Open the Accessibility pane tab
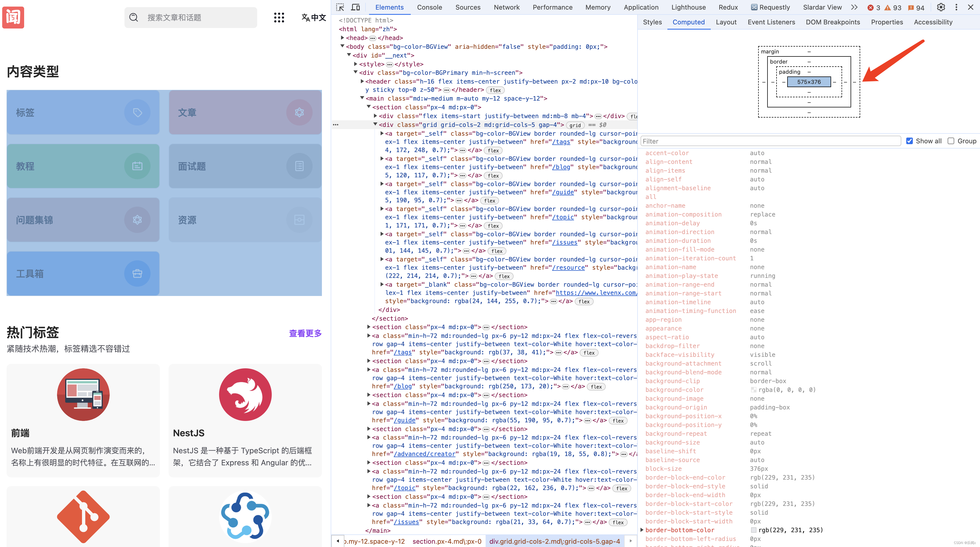The height and width of the screenshot is (547, 980). click(x=933, y=22)
